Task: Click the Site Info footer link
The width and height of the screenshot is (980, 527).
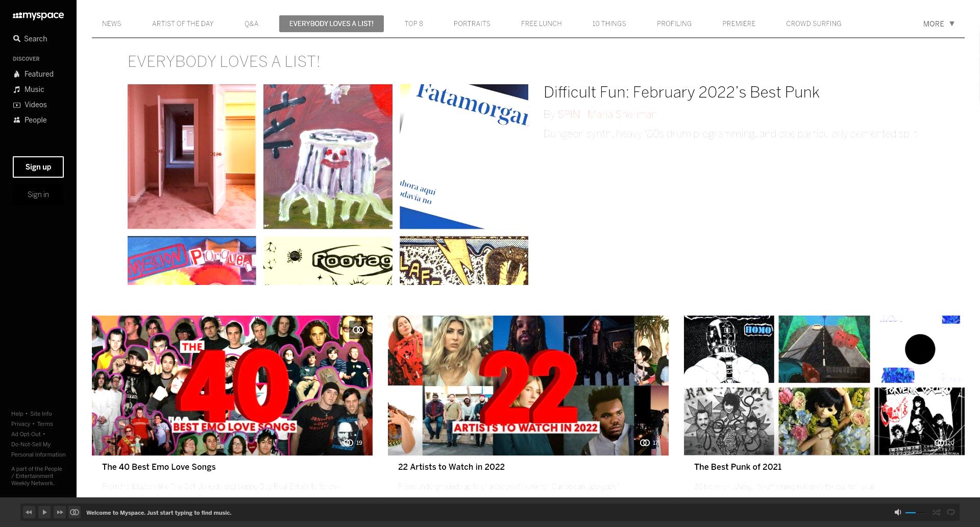Action: (41, 414)
